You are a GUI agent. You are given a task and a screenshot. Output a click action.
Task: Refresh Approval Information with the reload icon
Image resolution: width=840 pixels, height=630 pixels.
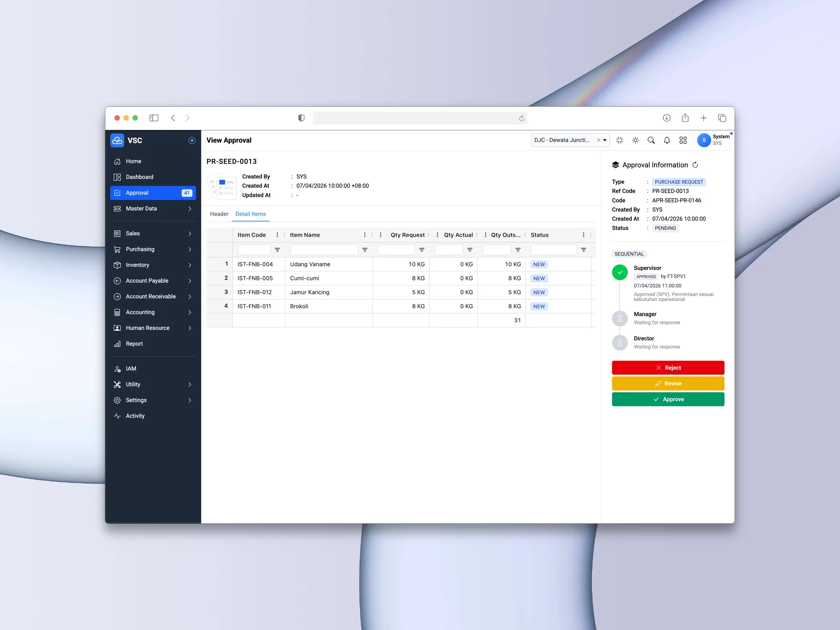[x=695, y=165]
